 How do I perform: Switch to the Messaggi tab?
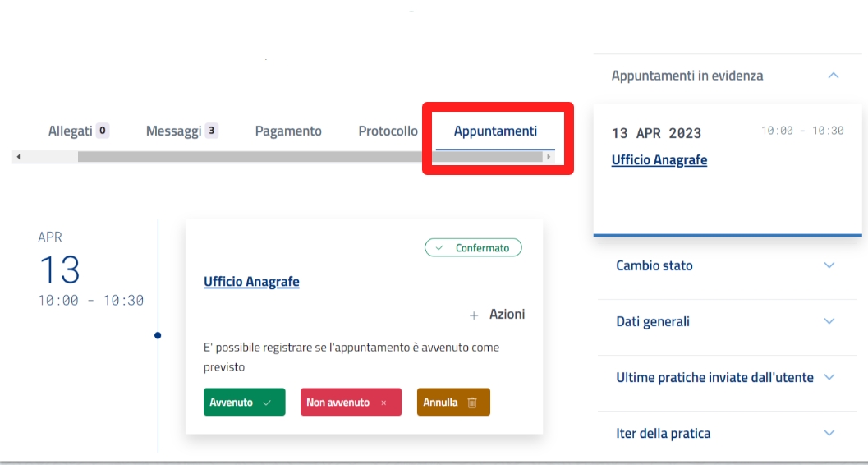[x=173, y=131]
